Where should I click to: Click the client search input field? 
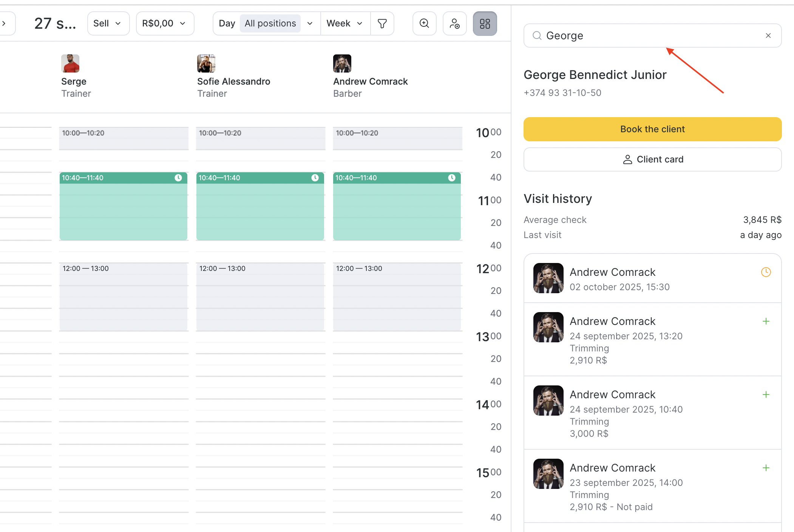tap(650, 36)
